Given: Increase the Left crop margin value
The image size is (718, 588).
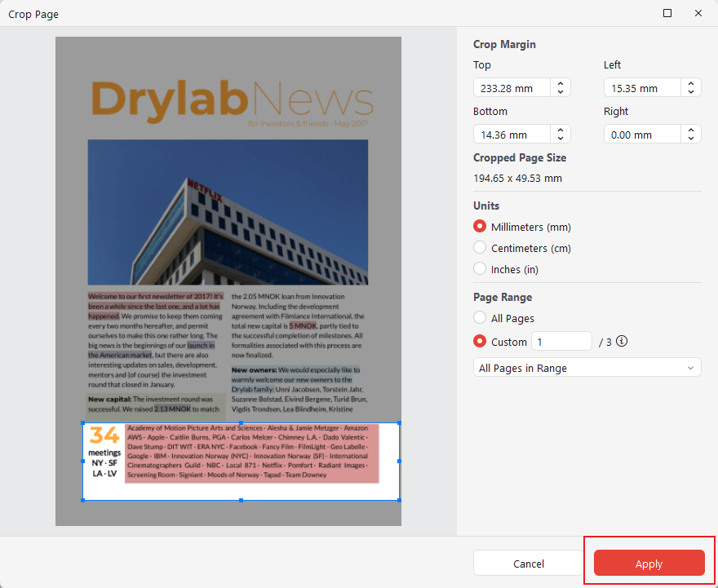Looking at the screenshot, I should pyautogui.click(x=691, y=84).
